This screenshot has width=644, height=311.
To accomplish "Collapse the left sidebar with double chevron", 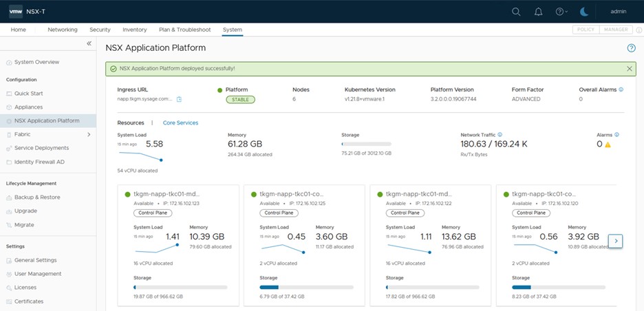I will (x=89, y=43).
